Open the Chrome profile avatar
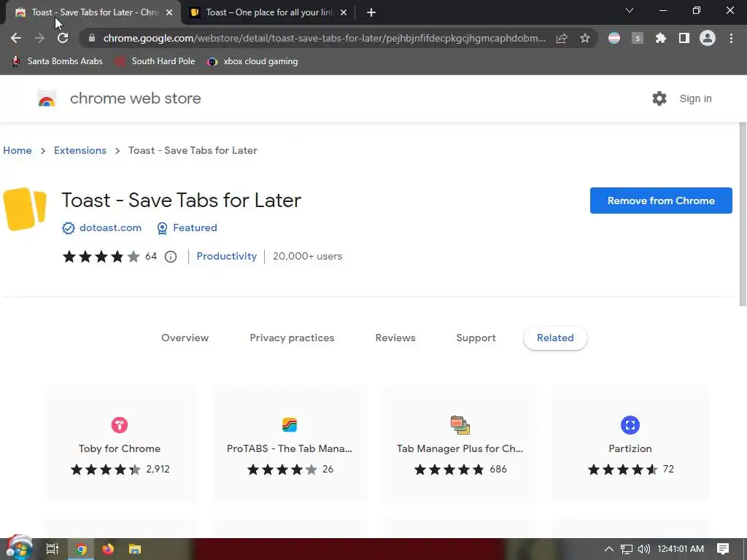Screen dimensions: 747x560 coord(708,38)
